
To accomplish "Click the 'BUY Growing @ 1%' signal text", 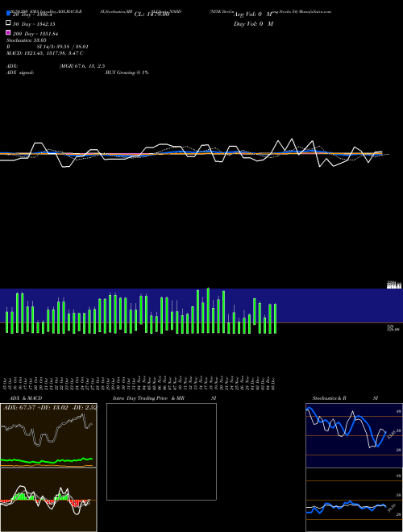I will [127, 73].
